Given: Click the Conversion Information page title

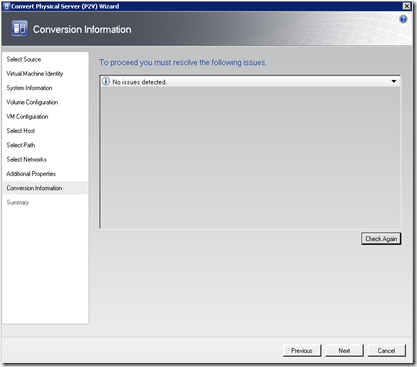Looking at the screenshot, I should coord(82,29).
